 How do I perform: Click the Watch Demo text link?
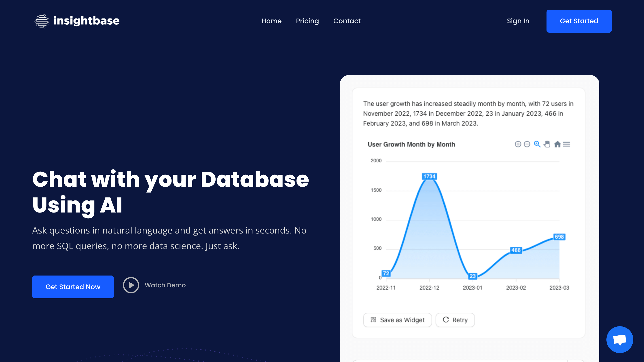[x=165, y=285]
